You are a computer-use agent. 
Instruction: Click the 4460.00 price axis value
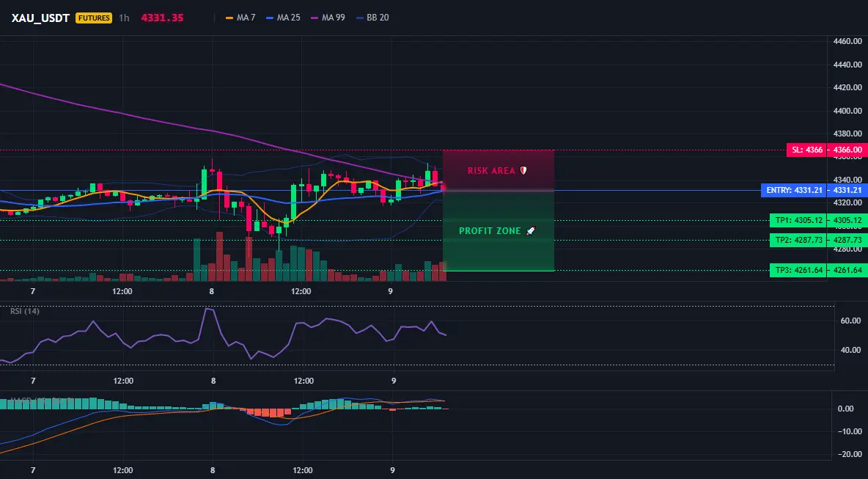point(847,41)
